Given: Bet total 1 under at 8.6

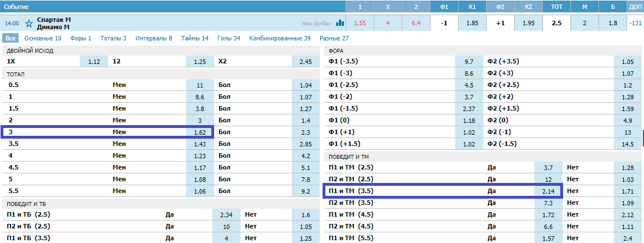Looking at the screenshot, I should click(x=200, y=97).
